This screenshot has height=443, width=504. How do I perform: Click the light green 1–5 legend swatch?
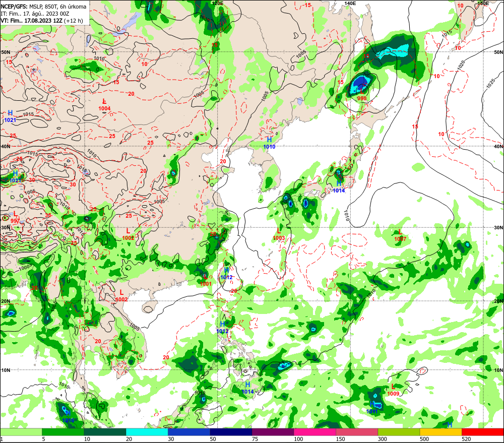[x=21, y=432]
